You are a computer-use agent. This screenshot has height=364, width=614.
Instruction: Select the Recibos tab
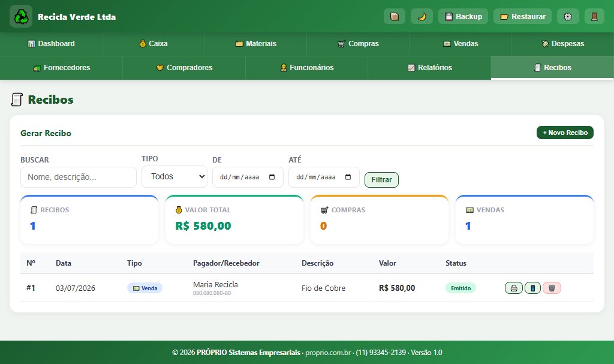[552, 68]
